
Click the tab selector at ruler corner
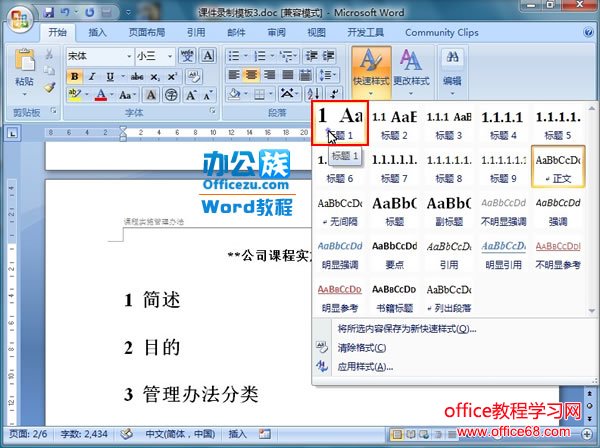pos(13,133)
